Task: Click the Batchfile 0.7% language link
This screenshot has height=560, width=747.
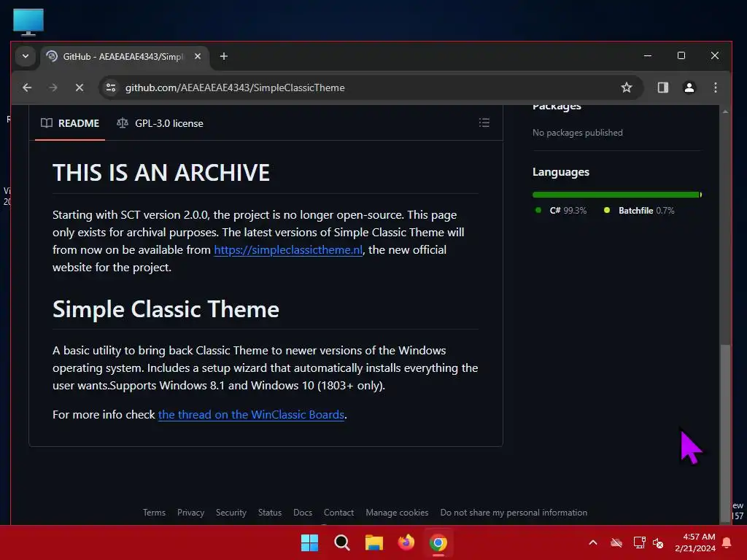Action: pos(639,211)
